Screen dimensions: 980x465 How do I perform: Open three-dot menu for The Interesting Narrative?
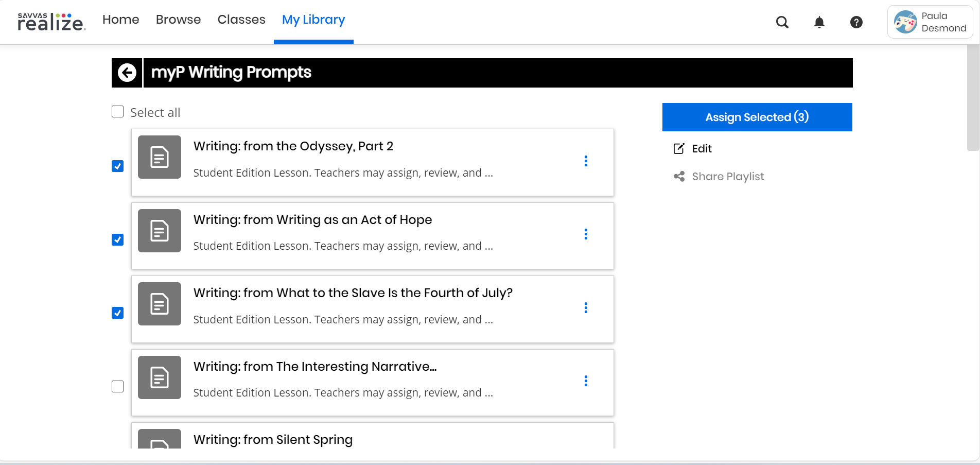[586, 381]
